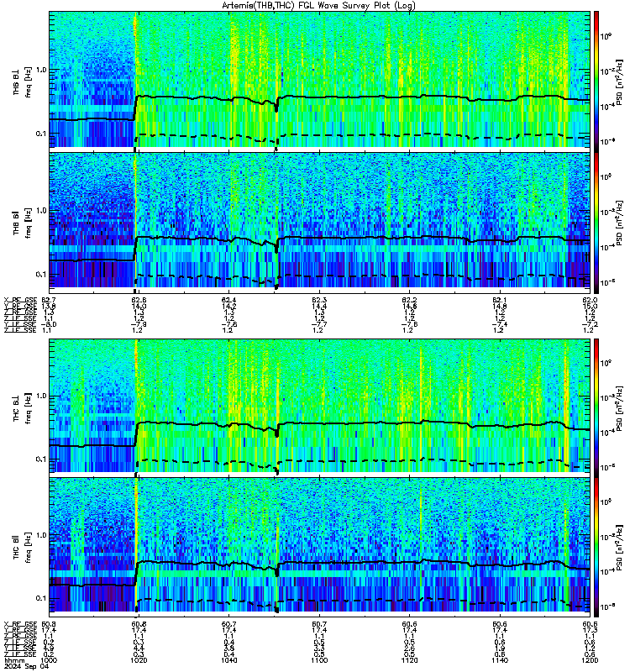
Task: Click '1.0' frequency tick of THB B-perpendicular panel
Action: pyautogui.click(x=41, y=70)
